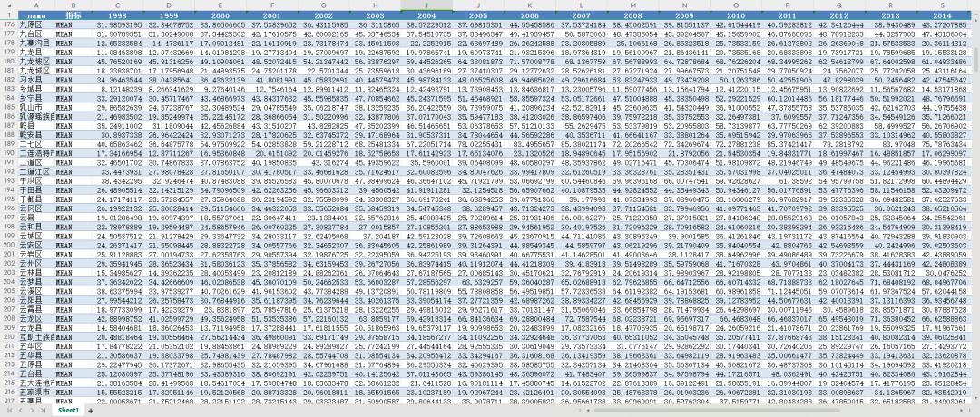980x417 pixels.
Task: Select cell '二七区' in column A
Action: [36, 142]
